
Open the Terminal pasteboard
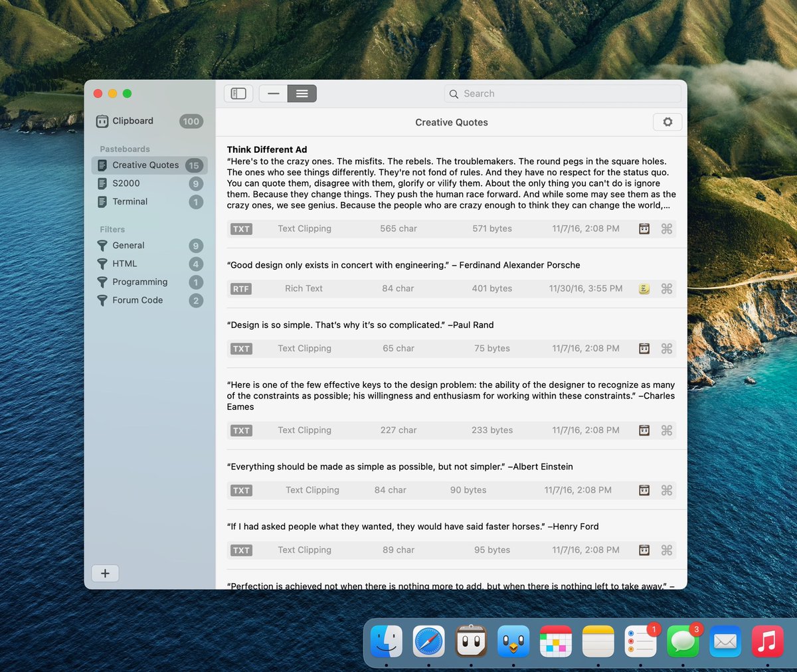click(x=149, y=202)
